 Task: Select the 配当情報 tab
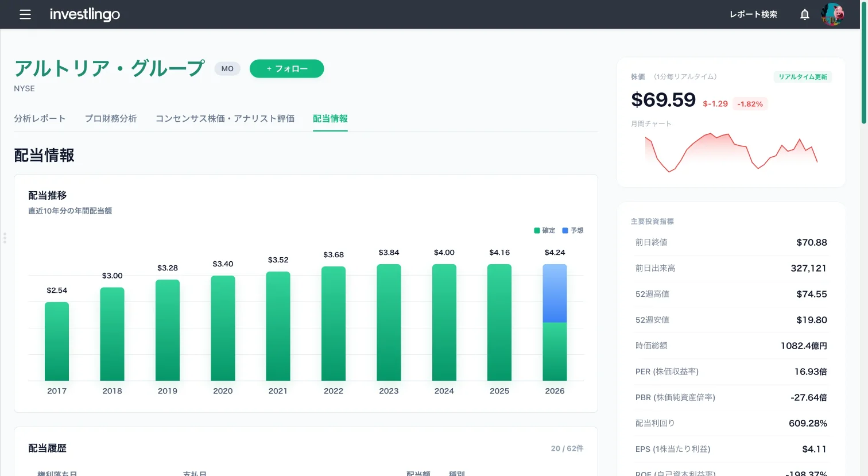pyautogui.click(x=330, y=119)
